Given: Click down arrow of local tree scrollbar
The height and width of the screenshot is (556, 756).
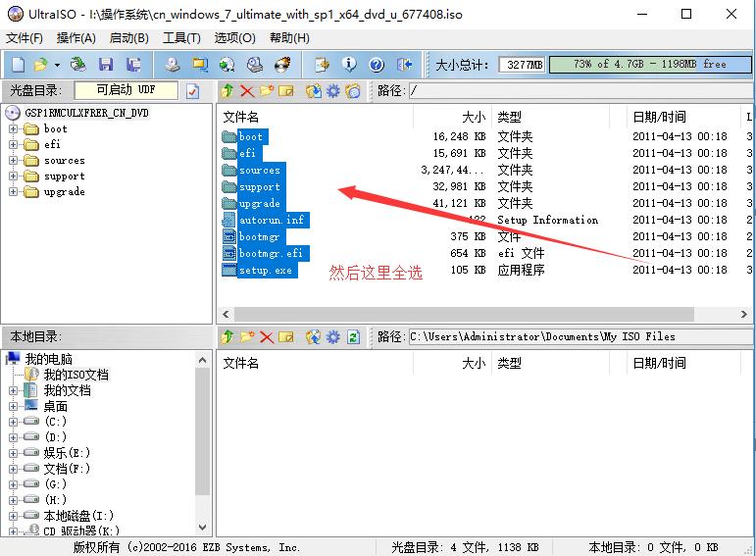Looking at the screenshot, I should click(x=203, y=527).
